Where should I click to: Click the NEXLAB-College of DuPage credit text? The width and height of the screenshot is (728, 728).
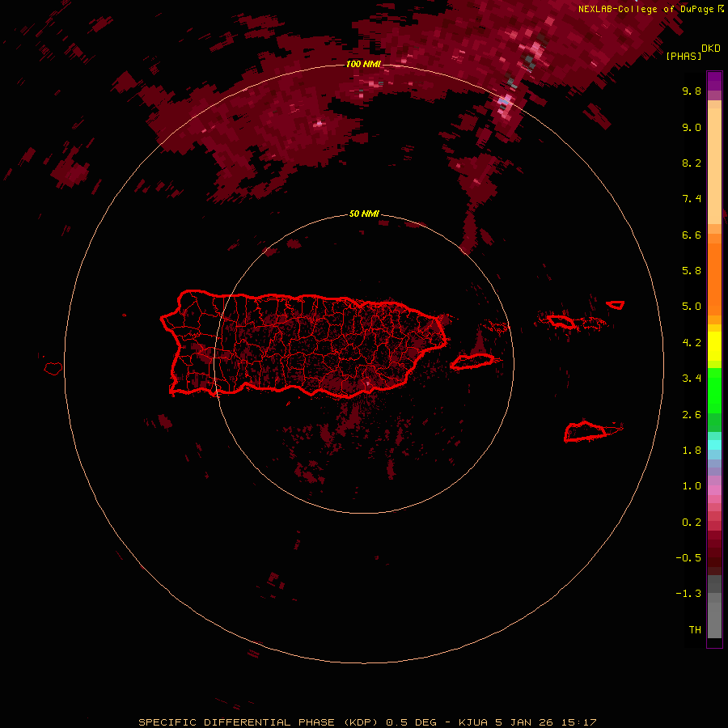tap(645, 9)
